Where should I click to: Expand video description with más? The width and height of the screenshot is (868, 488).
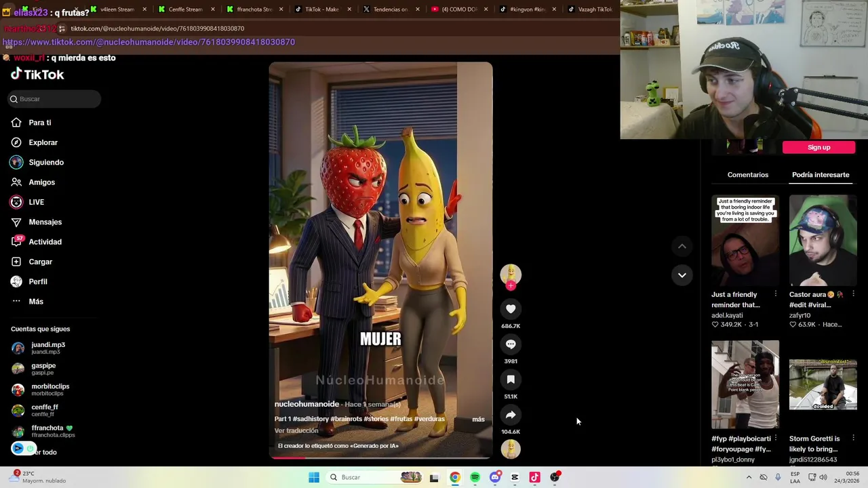478,420
